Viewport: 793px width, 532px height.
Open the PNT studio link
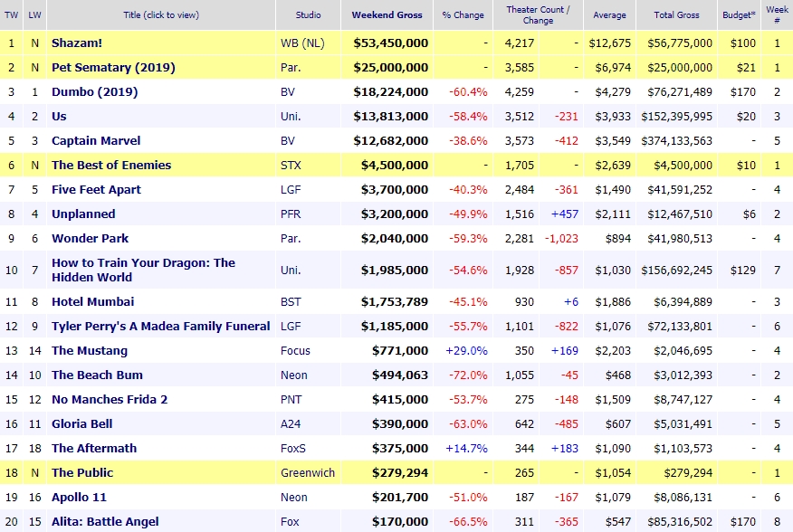pos(291,400)
